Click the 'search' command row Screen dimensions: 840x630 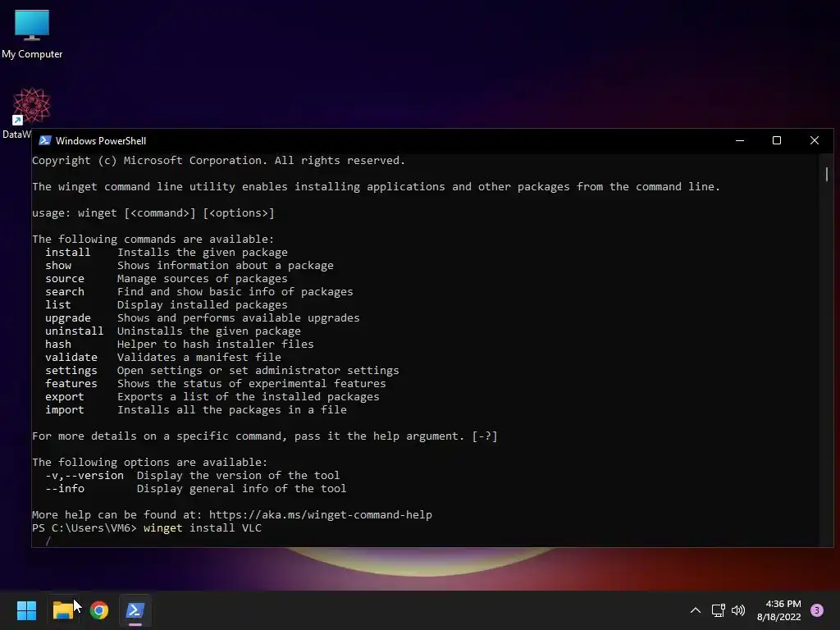coord(199,292)
